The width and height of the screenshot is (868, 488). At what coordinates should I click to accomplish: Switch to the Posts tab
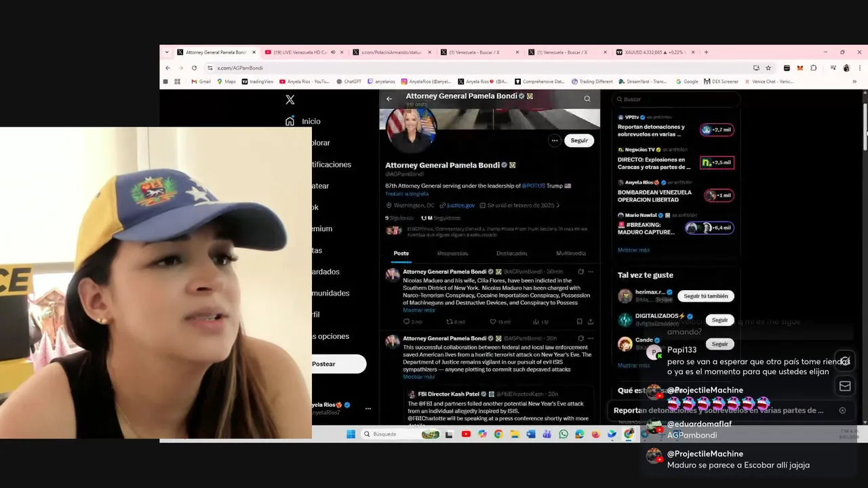401,253
